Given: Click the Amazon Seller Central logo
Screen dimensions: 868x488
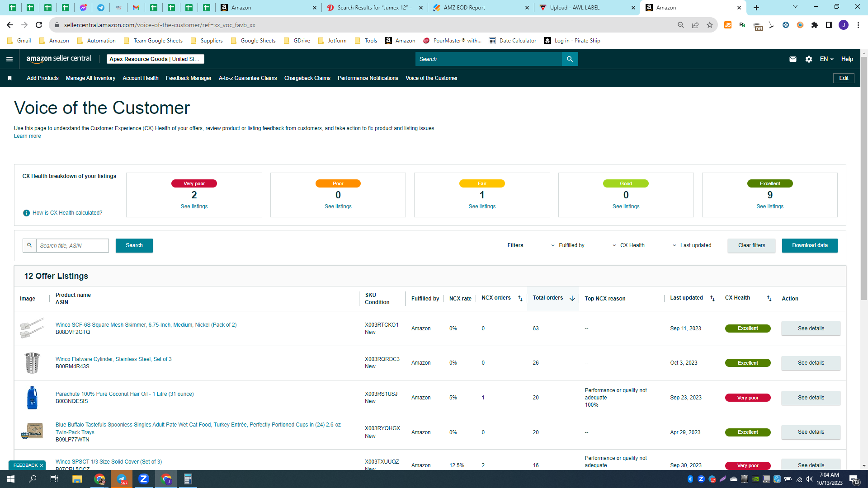Looking at the screenshot, I should click(x=59, y=59).
